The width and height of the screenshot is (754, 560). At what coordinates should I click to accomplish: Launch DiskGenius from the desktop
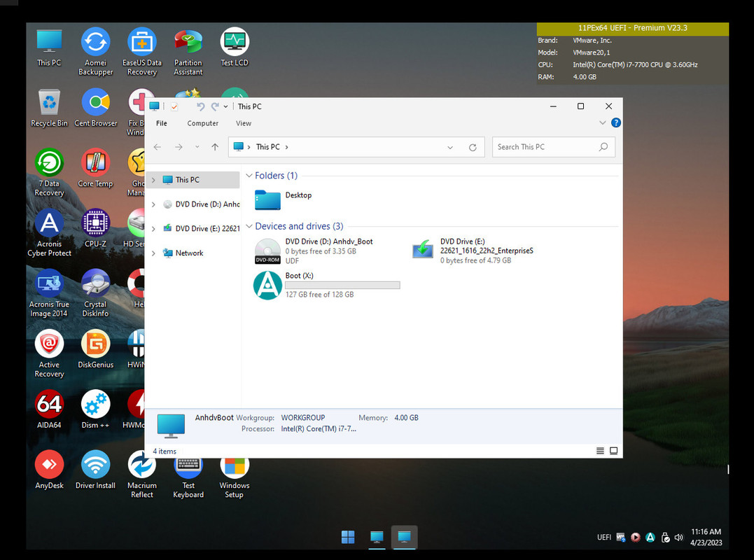click(96, 349)
